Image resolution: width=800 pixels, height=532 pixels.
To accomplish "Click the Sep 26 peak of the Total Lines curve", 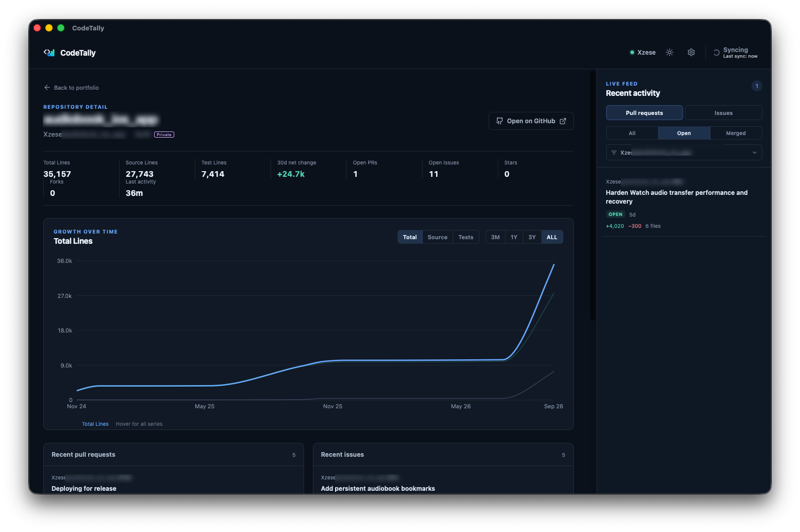I will pyautogui.click(x=554, y=264).
